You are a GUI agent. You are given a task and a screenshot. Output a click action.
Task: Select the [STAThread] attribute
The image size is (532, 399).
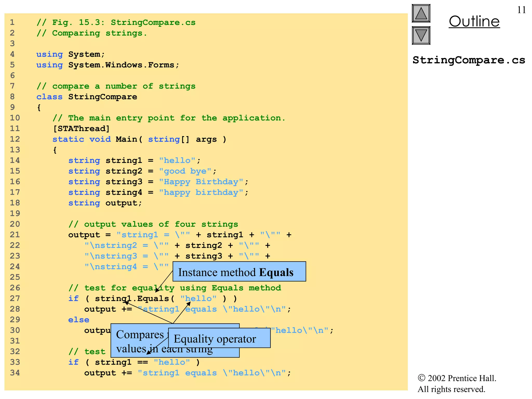pyautogui.click(x=81, y=129)
